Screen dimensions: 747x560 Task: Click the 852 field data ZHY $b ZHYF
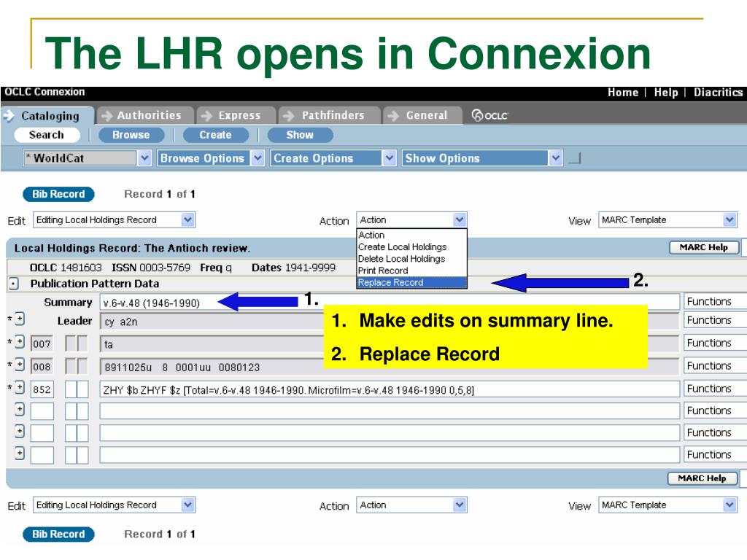tap(390, 389)
